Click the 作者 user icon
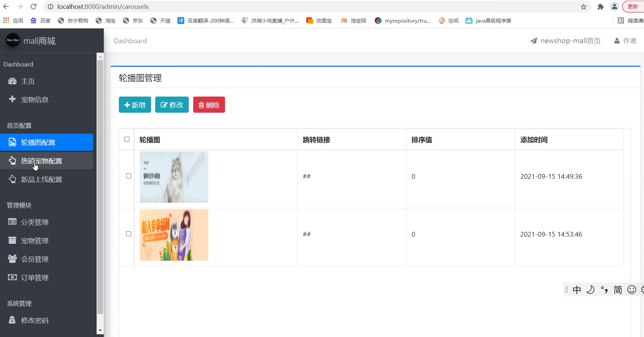The width and height of the screenshot is (644, 337). pos(617,41)
